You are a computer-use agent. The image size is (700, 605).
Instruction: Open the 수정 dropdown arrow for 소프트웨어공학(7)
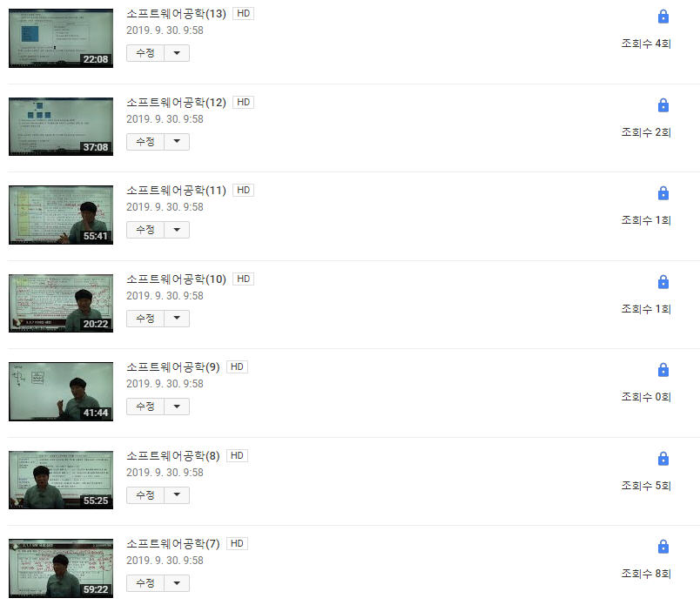coord(177,583)
